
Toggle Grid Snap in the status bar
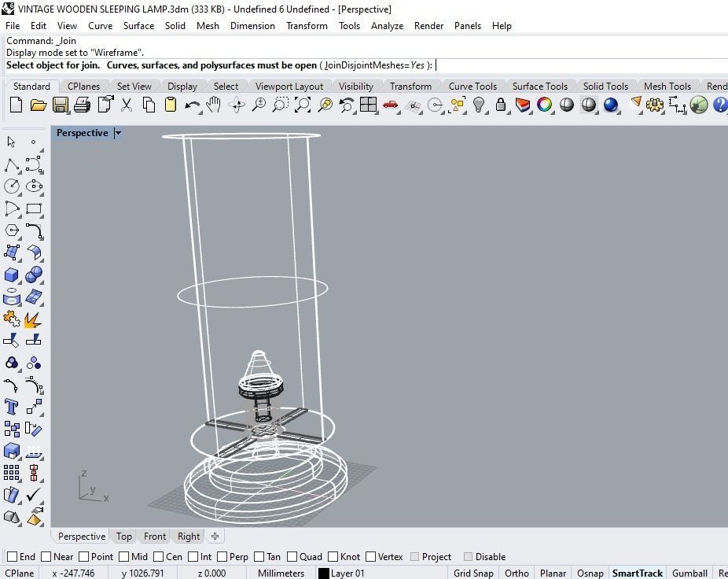(473, 573)
